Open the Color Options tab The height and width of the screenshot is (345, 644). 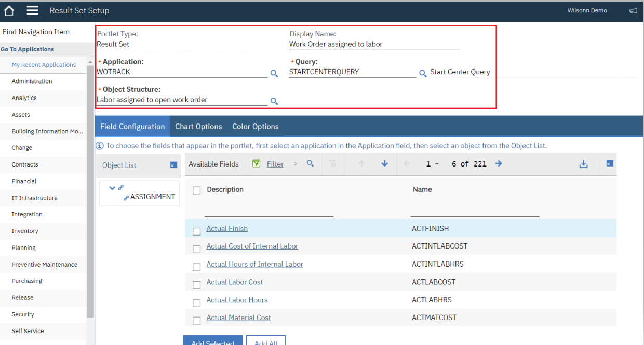[255, 126]
